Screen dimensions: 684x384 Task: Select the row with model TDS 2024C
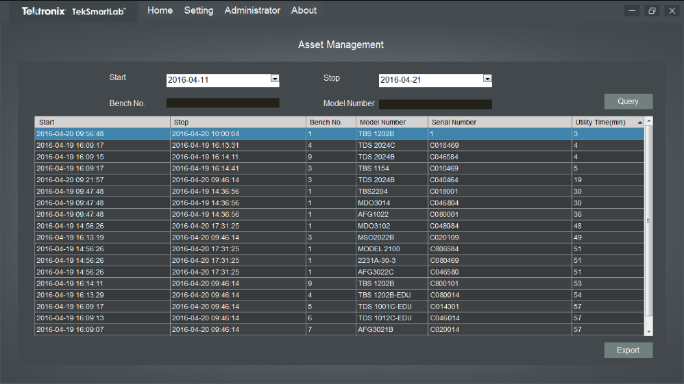(x=339, y=145)
